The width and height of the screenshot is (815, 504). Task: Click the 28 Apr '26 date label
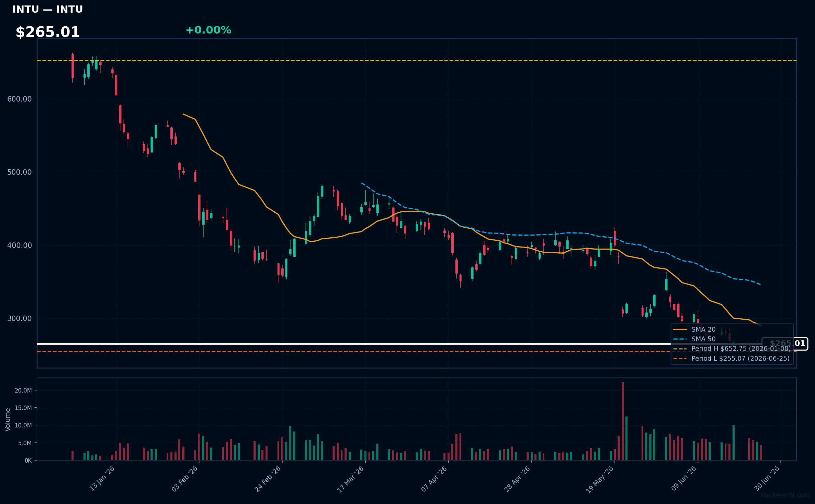coord(517,479)
